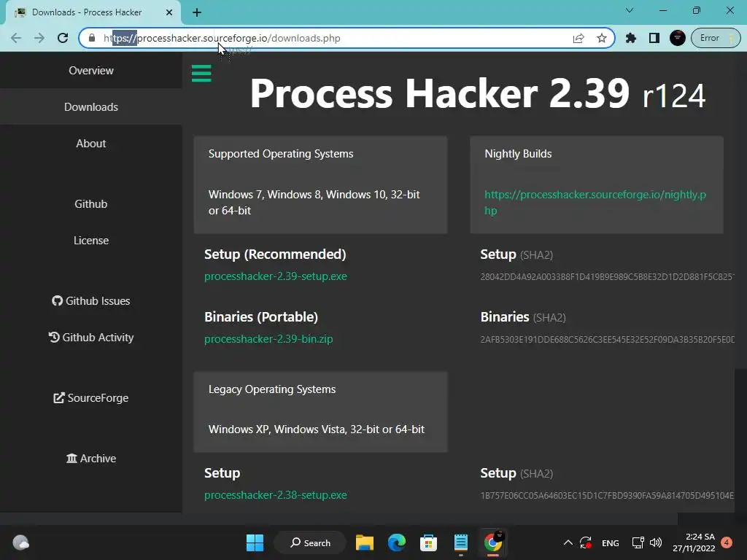Open the License sidebar item

point(91,241)
